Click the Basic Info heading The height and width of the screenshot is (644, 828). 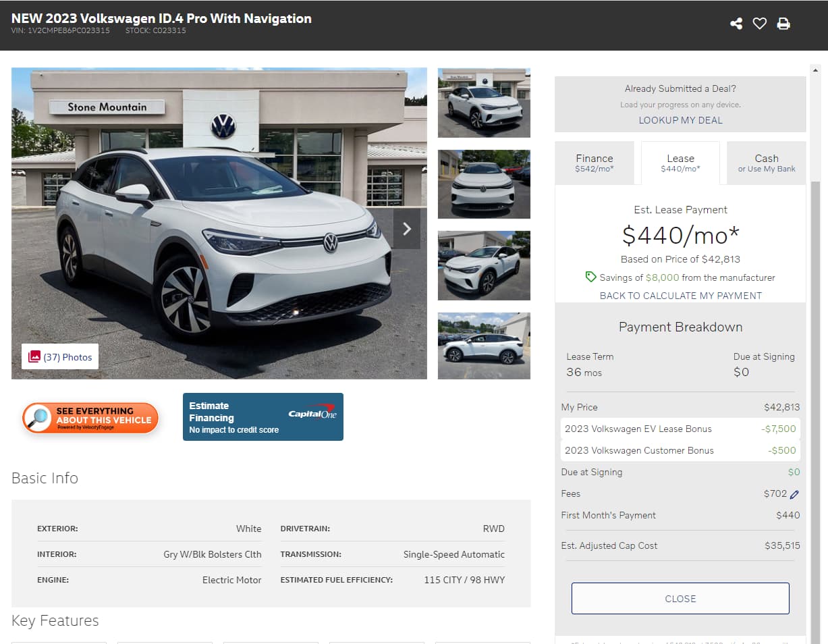coord(45,478)
